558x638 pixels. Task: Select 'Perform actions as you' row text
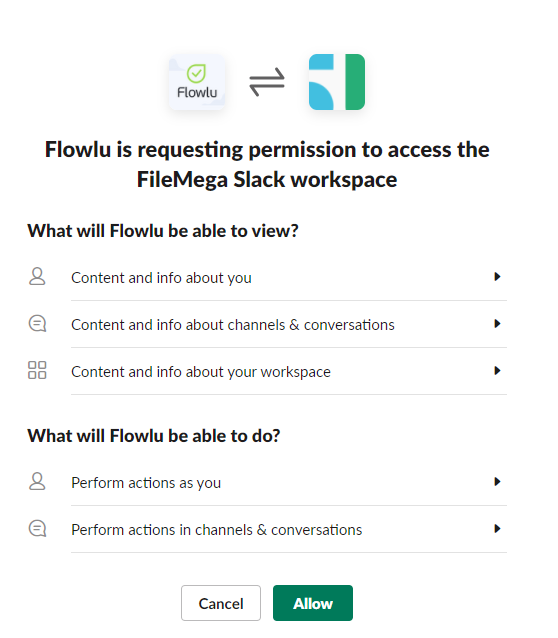click(x=146, y=483)
